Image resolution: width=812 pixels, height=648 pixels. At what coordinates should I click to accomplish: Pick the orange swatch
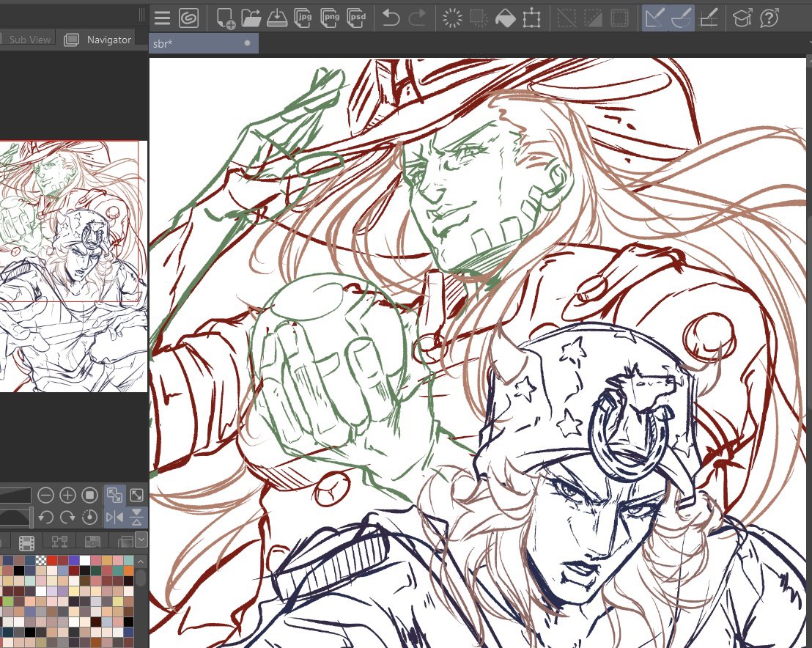coord(129,571)
